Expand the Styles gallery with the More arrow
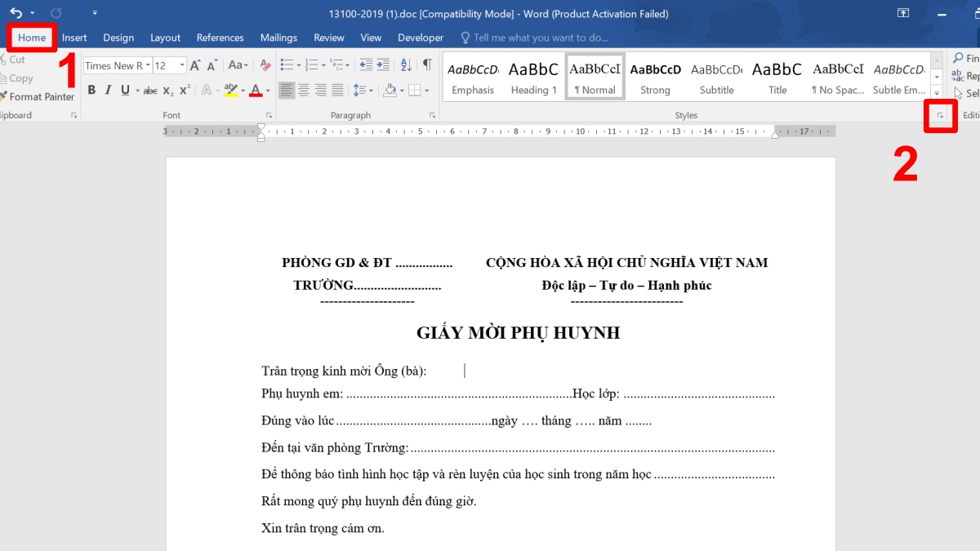Screen dimensions: 980x551 937,91
